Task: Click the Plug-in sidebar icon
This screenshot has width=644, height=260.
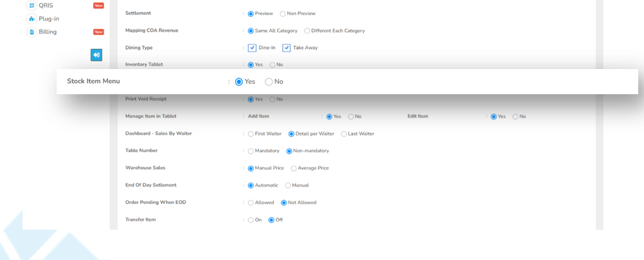Action: coord(32,19)
